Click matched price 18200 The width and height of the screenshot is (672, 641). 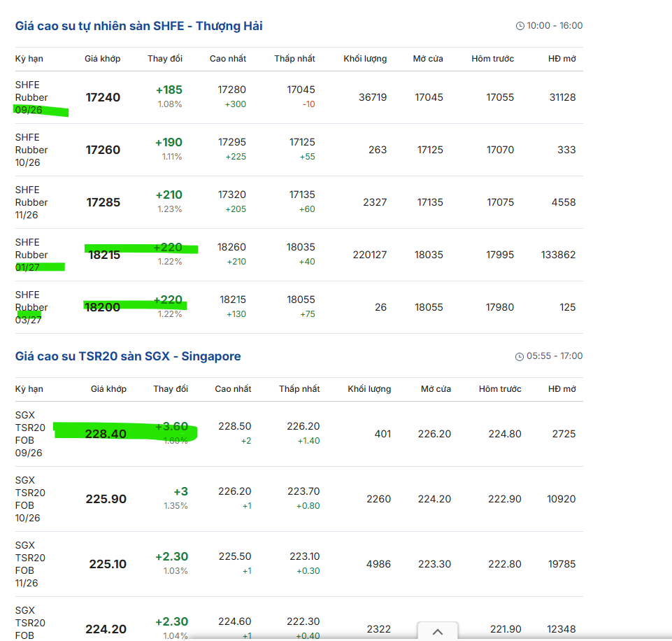coord(102,307)
